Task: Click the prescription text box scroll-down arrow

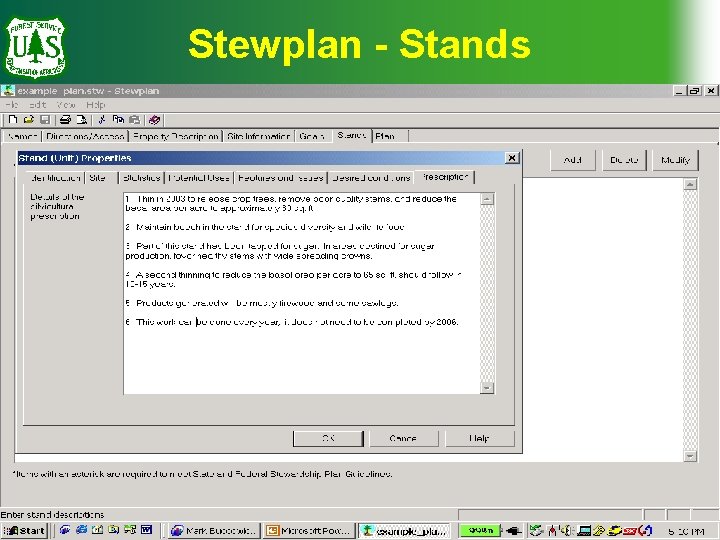Action: point(487,388)
